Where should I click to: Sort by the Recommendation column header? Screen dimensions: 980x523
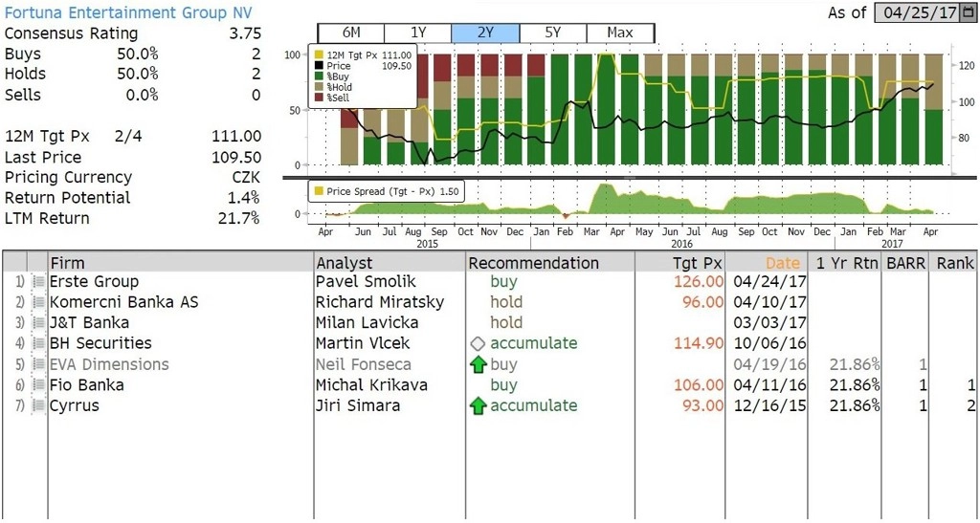point(550,263)
